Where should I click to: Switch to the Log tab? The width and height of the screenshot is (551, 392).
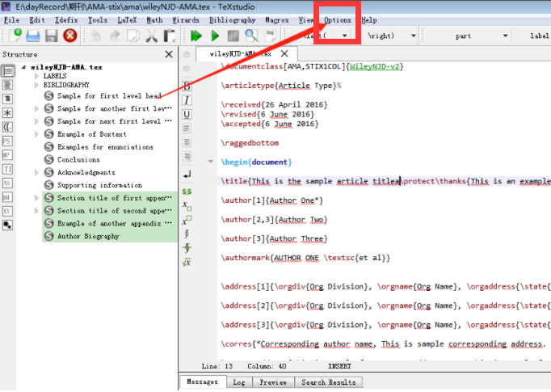coord(239,382)
